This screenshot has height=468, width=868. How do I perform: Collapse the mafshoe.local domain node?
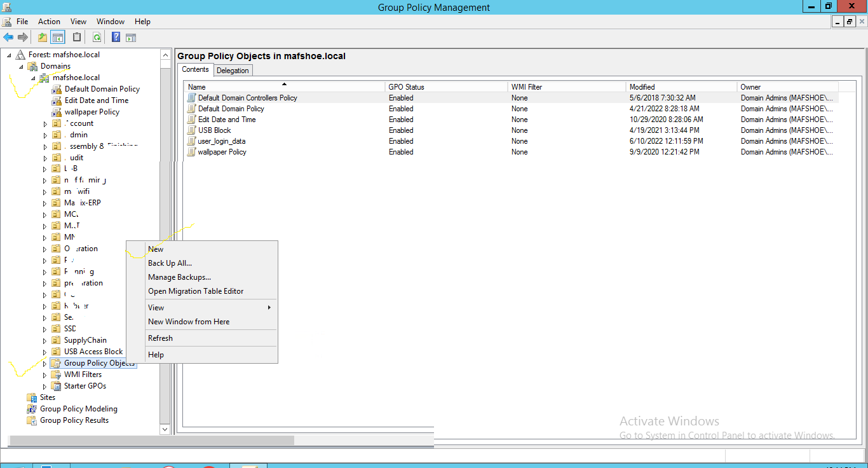33,78
